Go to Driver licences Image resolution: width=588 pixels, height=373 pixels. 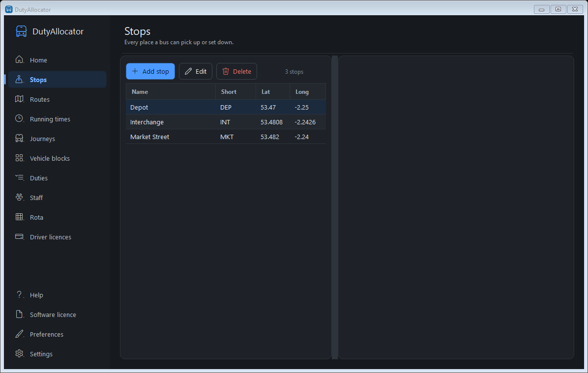click(x=57, y=237)
